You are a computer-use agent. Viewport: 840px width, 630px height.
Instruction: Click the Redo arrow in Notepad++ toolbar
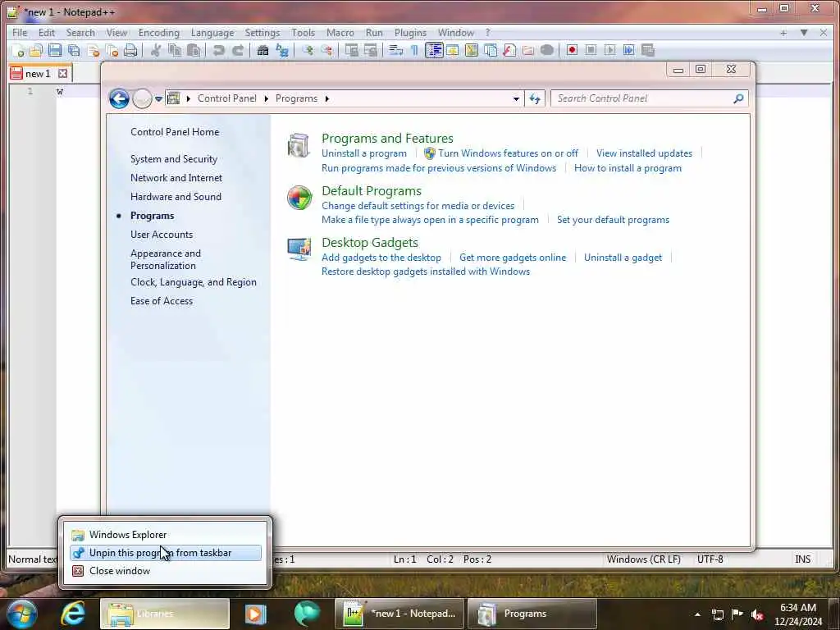pos(238,50)
